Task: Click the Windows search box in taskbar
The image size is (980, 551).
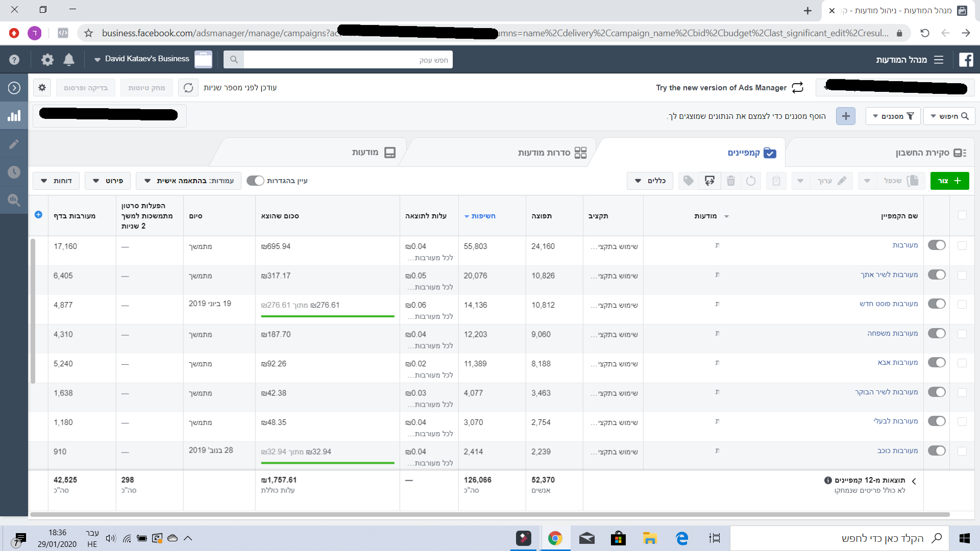Action: [839, 538]
